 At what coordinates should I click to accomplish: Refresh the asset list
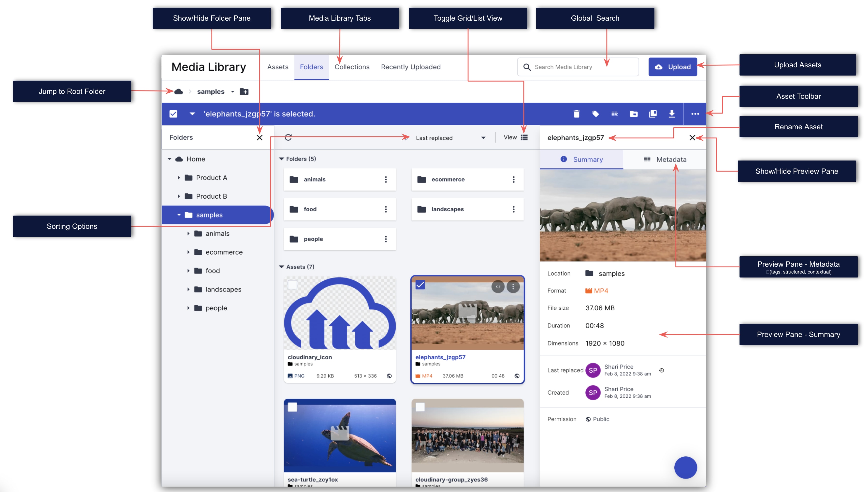point(288,138)
